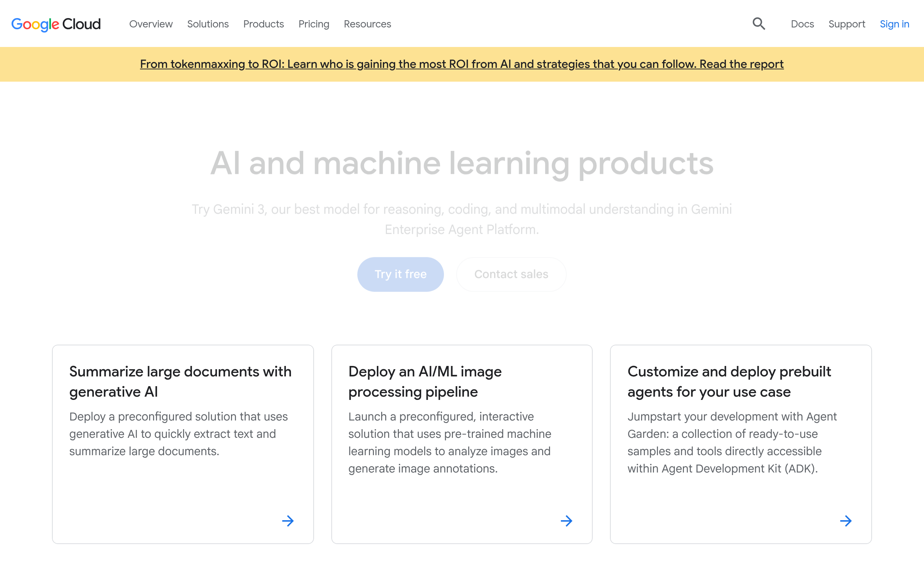Viewport: 924px width, 578px height.
Task: Follow the arrow on Deploy AI/ML image pipeline card
Action: (567, 521)
